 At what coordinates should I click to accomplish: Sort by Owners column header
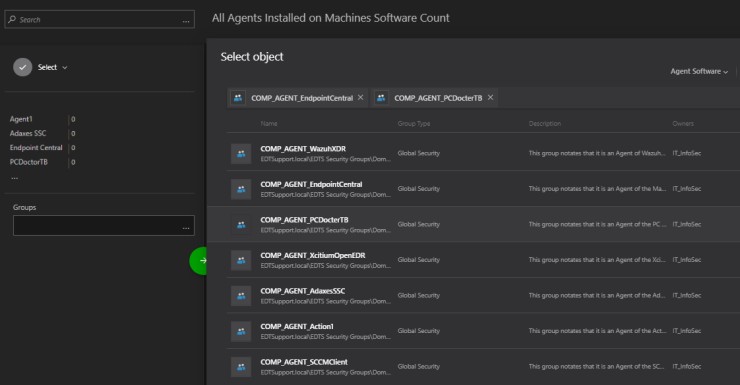683,124
